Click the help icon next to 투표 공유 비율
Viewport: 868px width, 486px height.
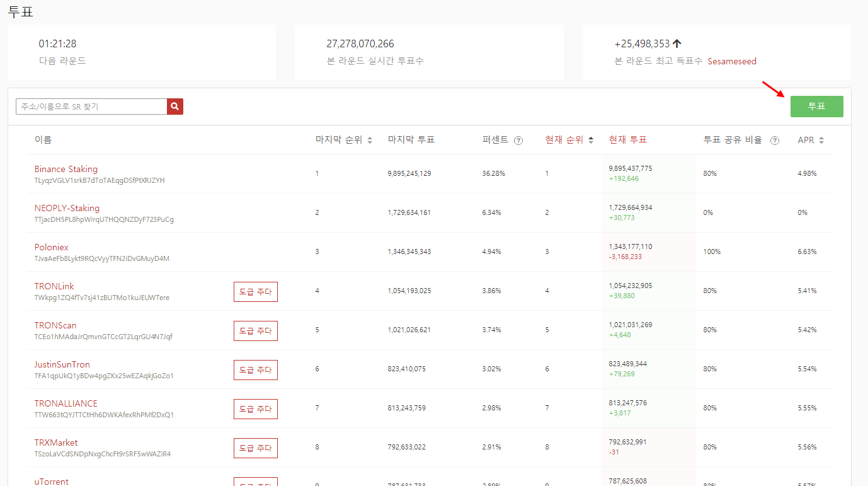click(775, 141)
